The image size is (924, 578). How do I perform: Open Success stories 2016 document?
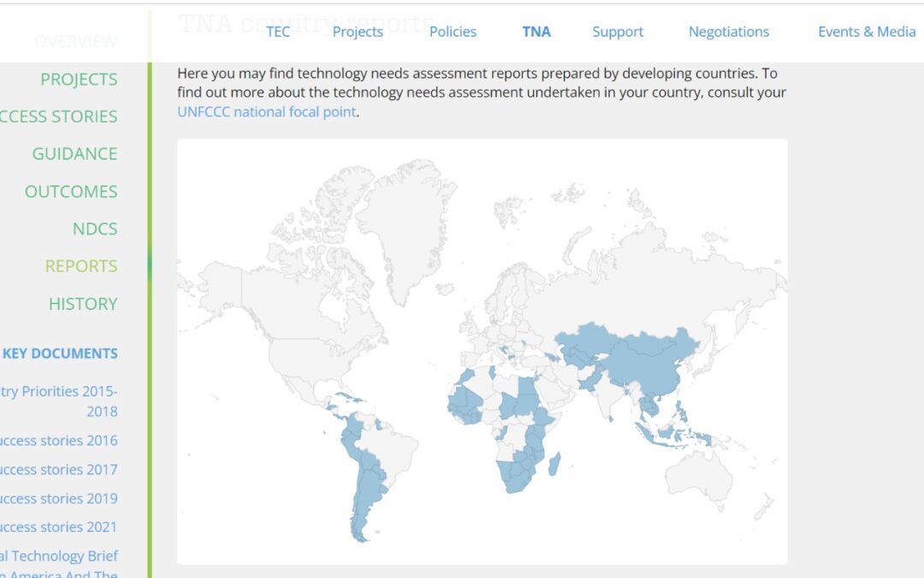click(x=60, y=441)
